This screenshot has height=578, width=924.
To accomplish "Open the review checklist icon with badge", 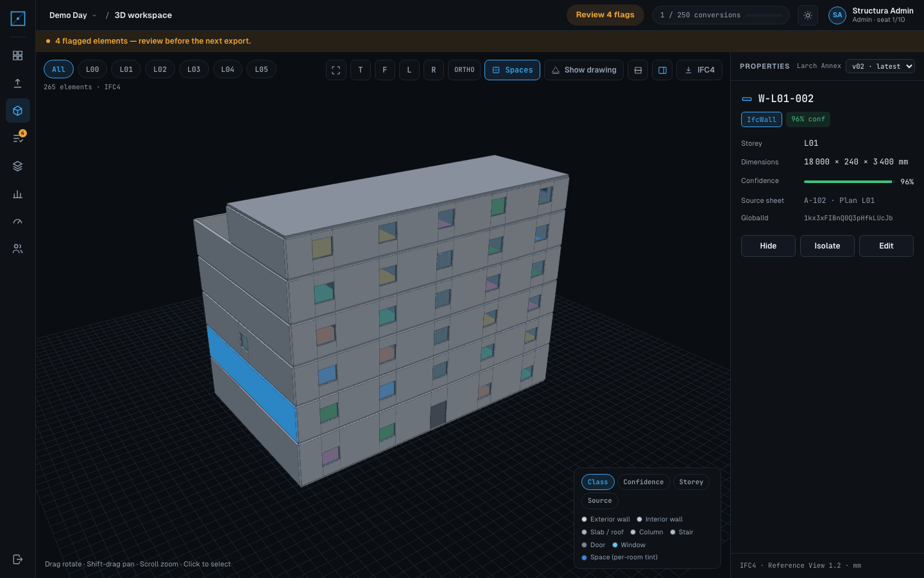I will click(x=18, y=138).
